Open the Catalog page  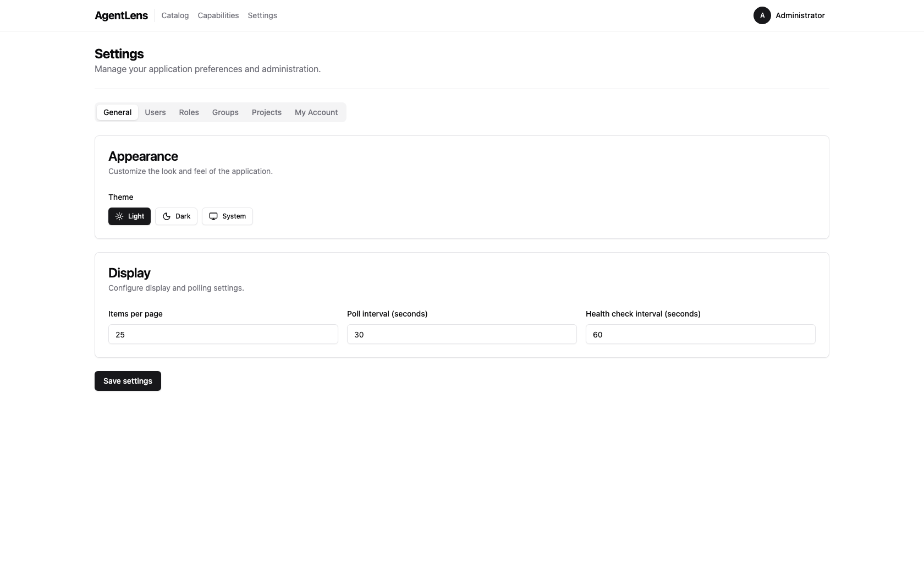pyautogui.click(x=174, y=15)
